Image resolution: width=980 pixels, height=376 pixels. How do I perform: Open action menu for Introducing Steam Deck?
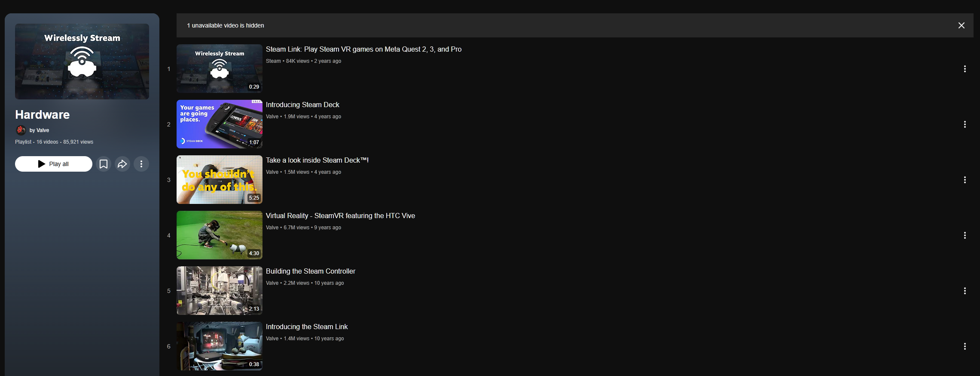pos(965,124)
